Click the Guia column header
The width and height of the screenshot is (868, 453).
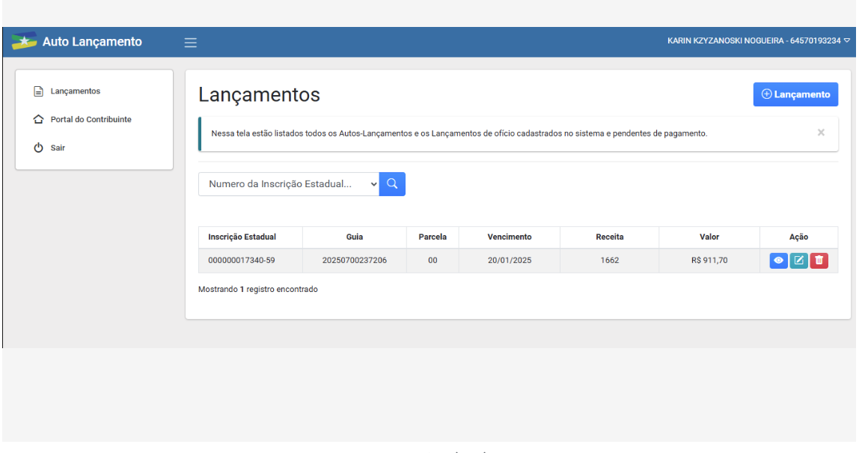tap(355, 237)
